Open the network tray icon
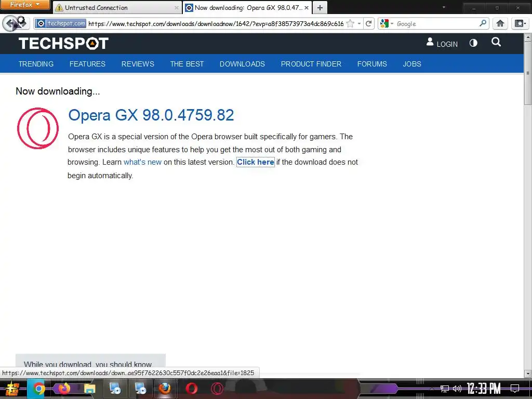The width and height of the screenshot is (532, 399). point(445,389)
